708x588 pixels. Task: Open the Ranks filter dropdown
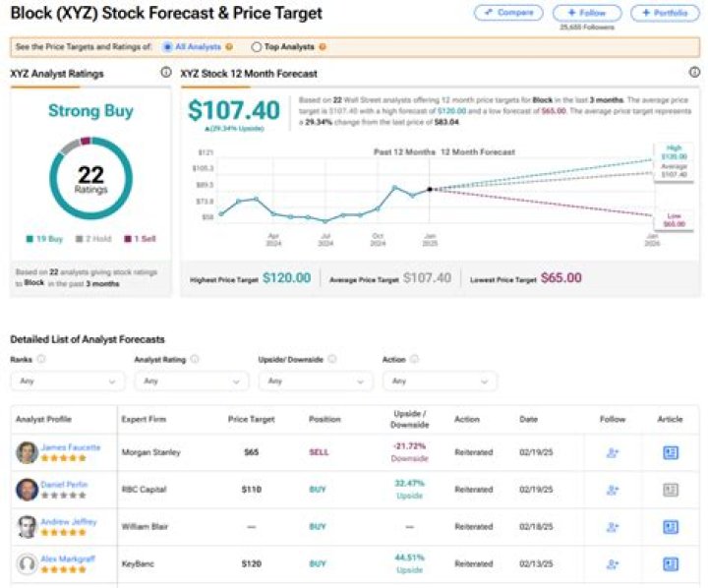(x=66, y=381)
